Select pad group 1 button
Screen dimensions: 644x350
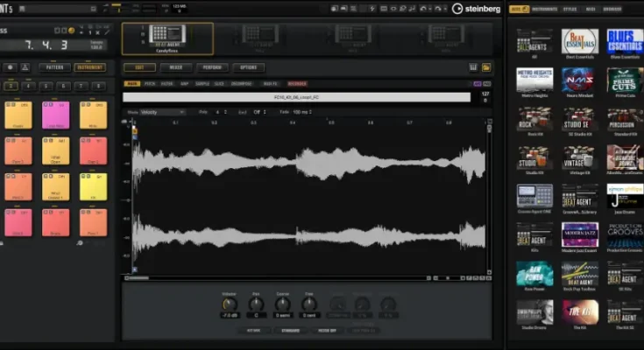[11, 86]
